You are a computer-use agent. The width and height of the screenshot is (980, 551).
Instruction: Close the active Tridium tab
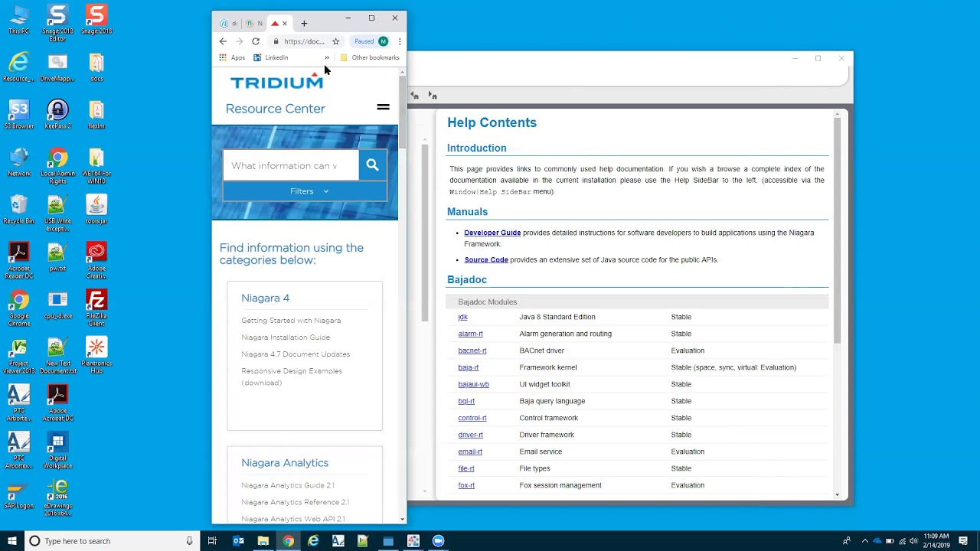pos(285,24)
